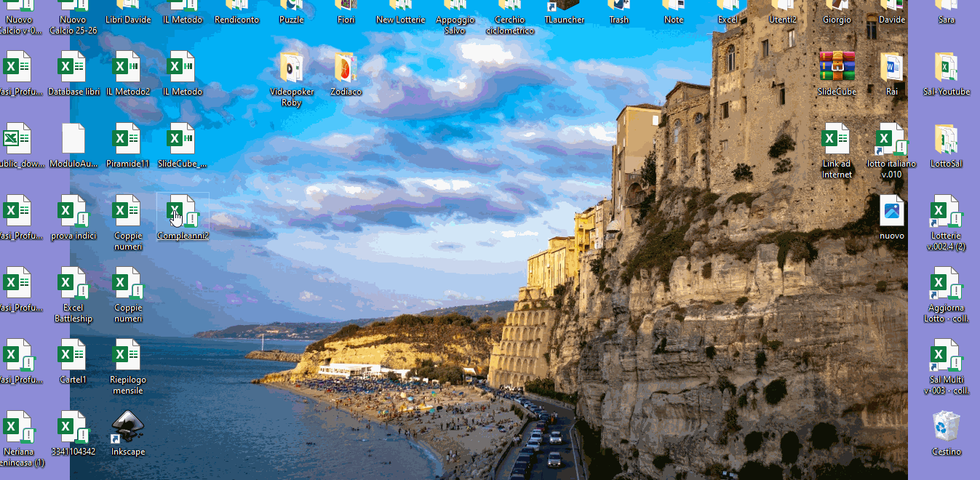This screenshot has height=480, width=980.
Task: Select the Rai Word folder icon
Action: [891, 67]
